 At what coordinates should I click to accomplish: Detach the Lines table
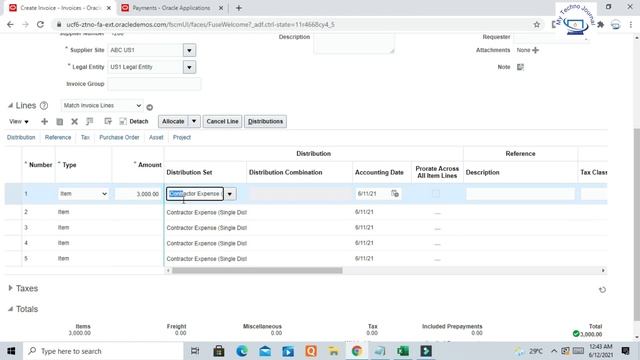pyautogui.click(x=134, y=121)
